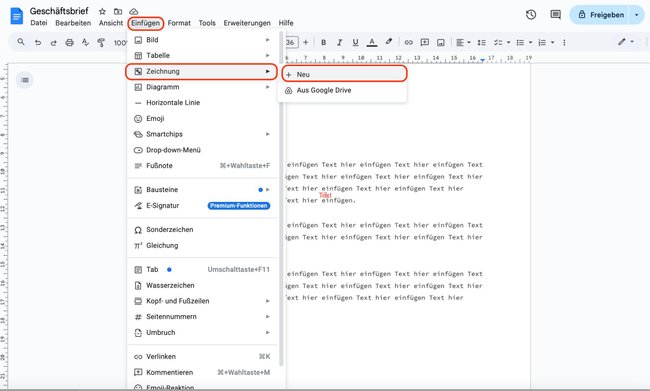This screenshot has width=650, height=391.
Task: Insert a link from toolbar
Action: (409, 42)
